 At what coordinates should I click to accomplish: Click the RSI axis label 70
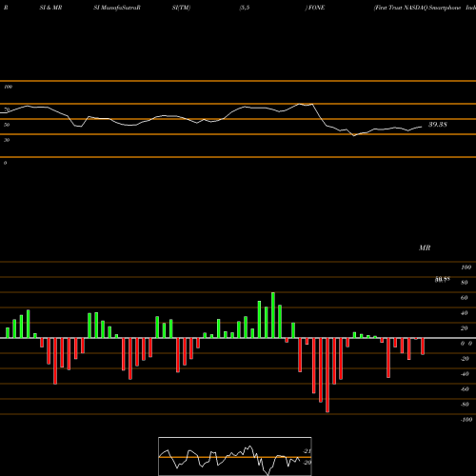[7, 109]
